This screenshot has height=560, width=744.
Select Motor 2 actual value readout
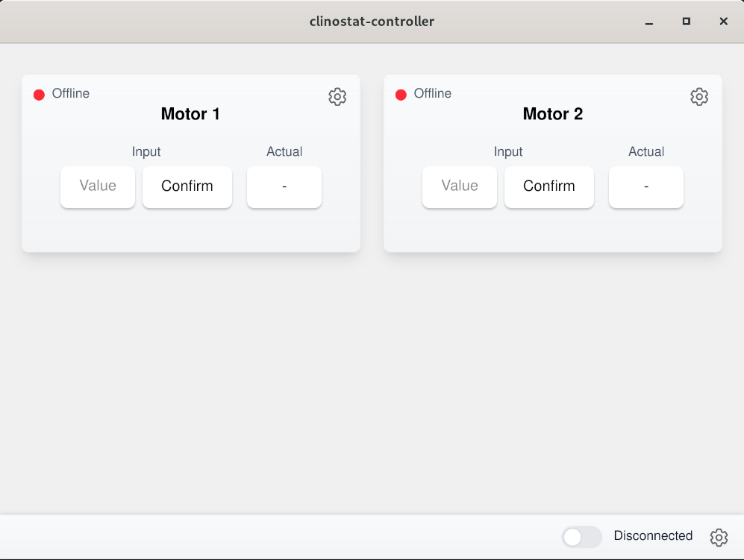pos(646,186)
